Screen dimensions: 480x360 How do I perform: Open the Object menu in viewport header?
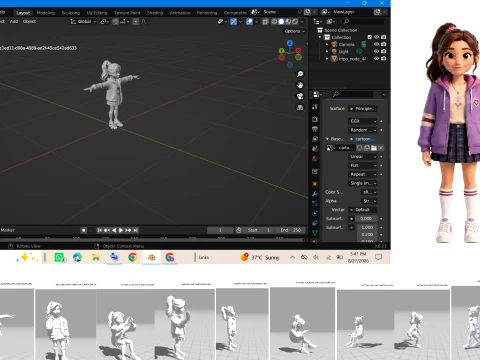(29, 21)
